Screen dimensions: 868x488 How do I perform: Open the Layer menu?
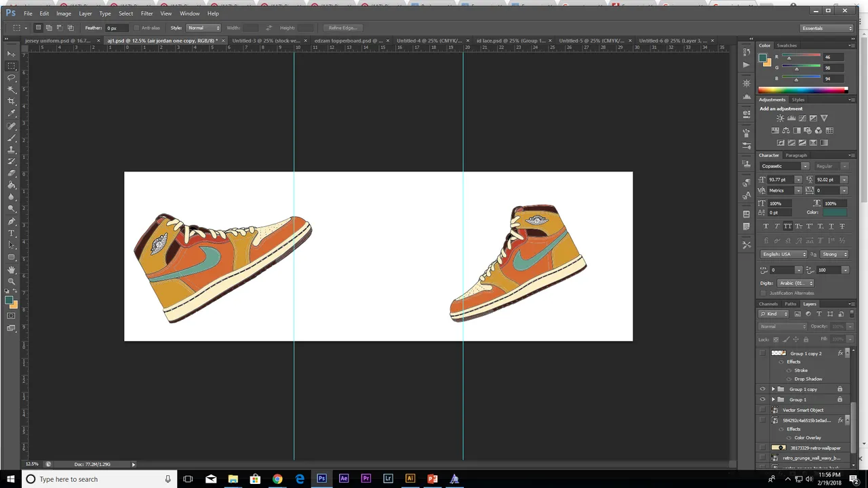point(85,14)
